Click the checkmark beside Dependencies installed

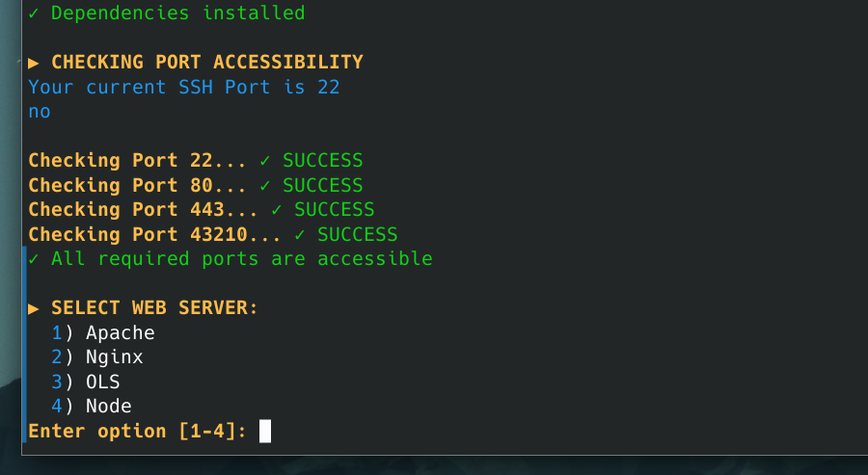[34, 13]
